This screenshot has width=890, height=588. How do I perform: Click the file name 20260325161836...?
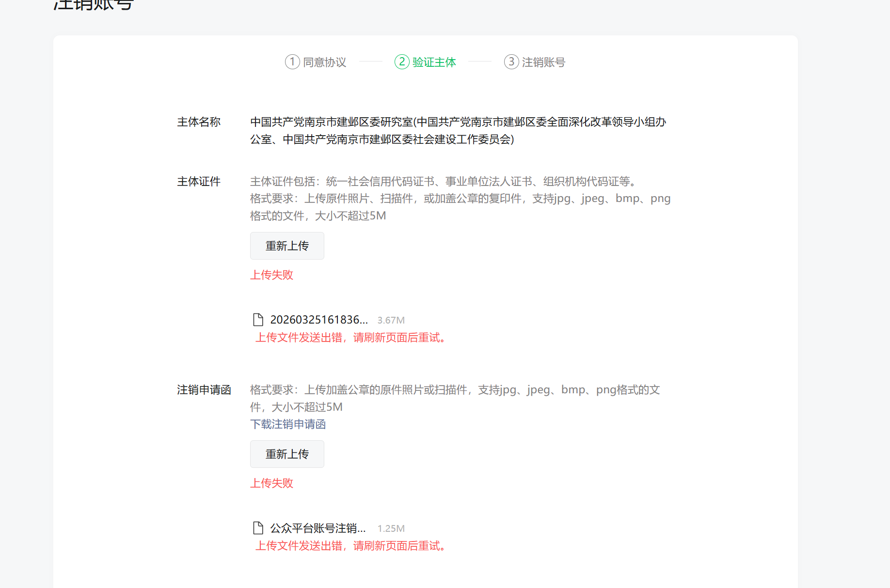[319, 320]
